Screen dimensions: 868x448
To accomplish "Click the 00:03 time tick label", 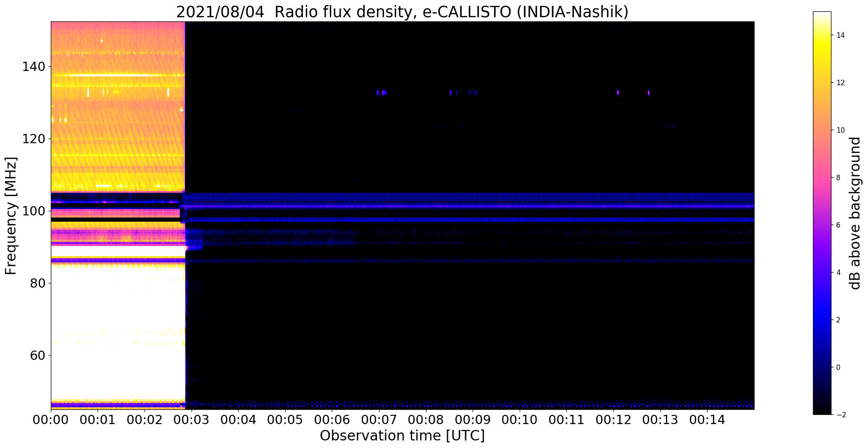I will tap(192, 419).
